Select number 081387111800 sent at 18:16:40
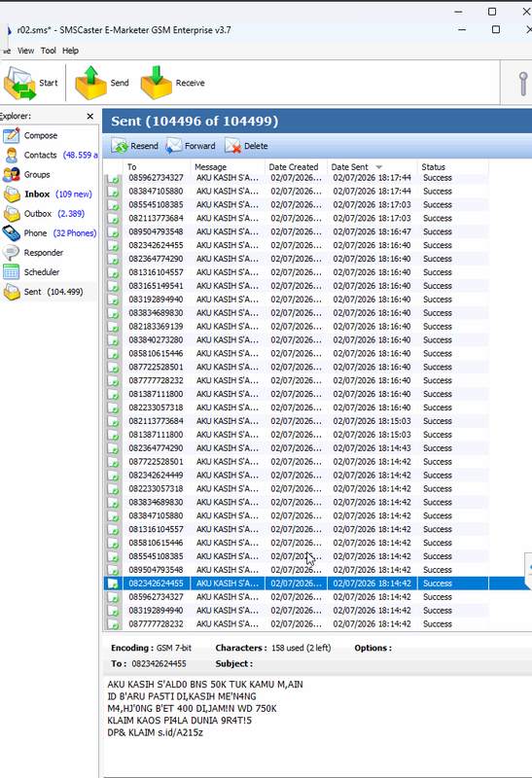 coord(156,394)
